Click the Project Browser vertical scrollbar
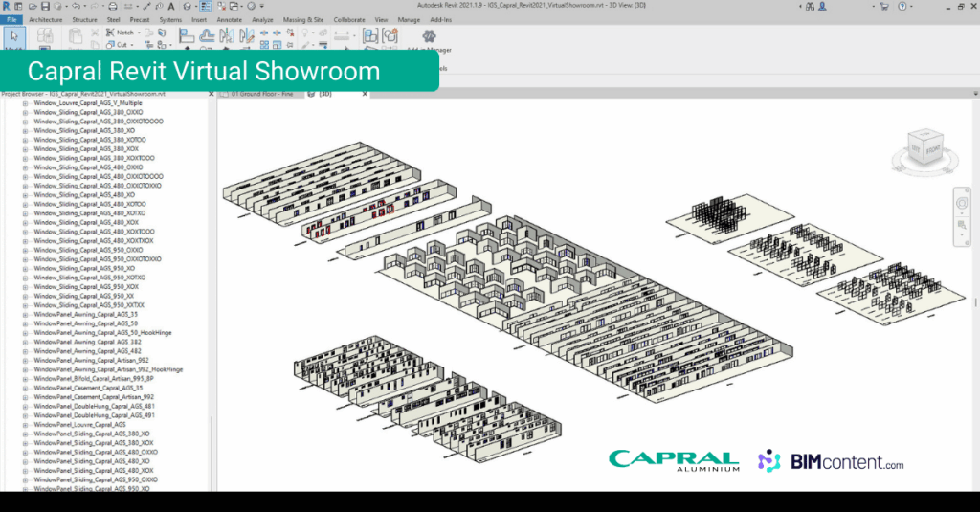The image size is (980, 512). (212, 454)
